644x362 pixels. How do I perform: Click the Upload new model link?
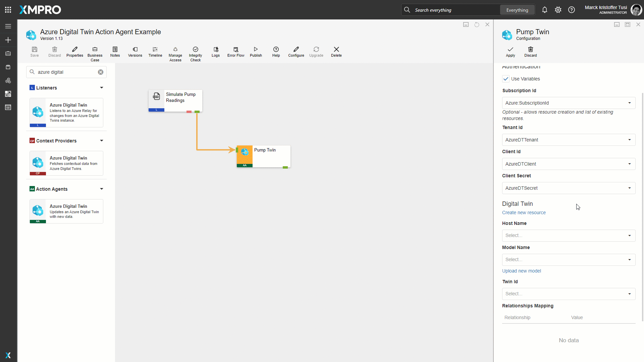tap(521, 271)
